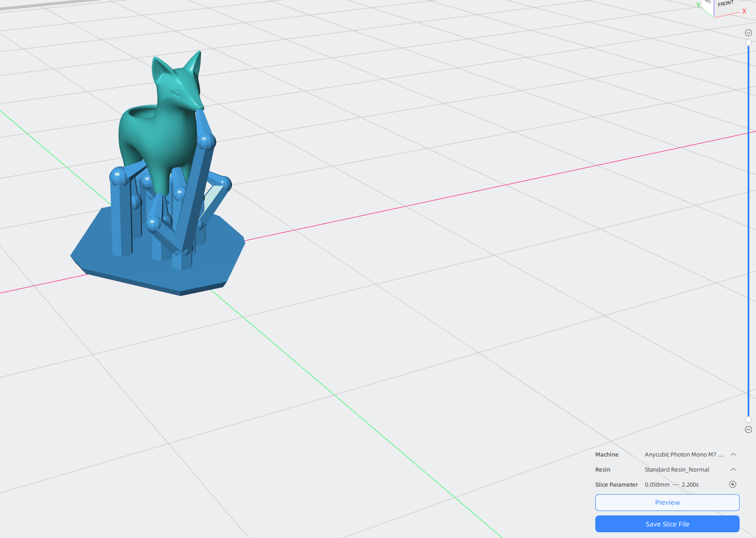The image size is (756, 538).
Task: Open the Standard Resin_Normal dropdown
Action: [x=677, y=470]
